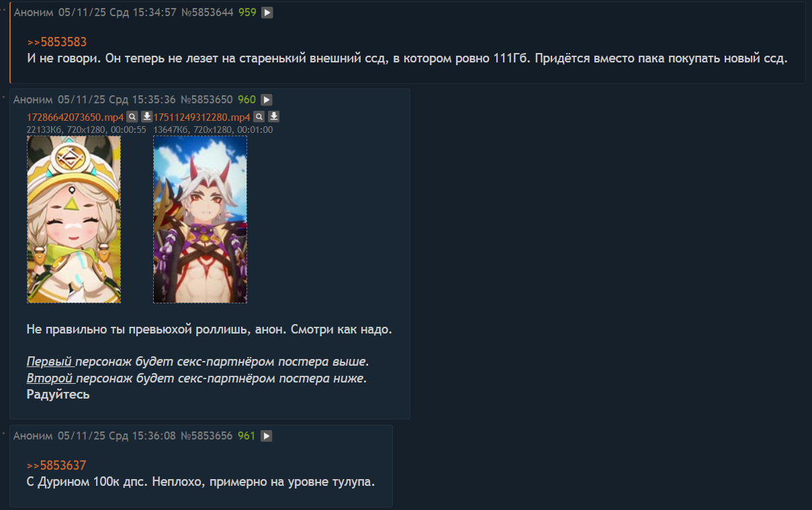Download the file 17511249312280.mp4
812x510 pixels.
coord(273,117)
